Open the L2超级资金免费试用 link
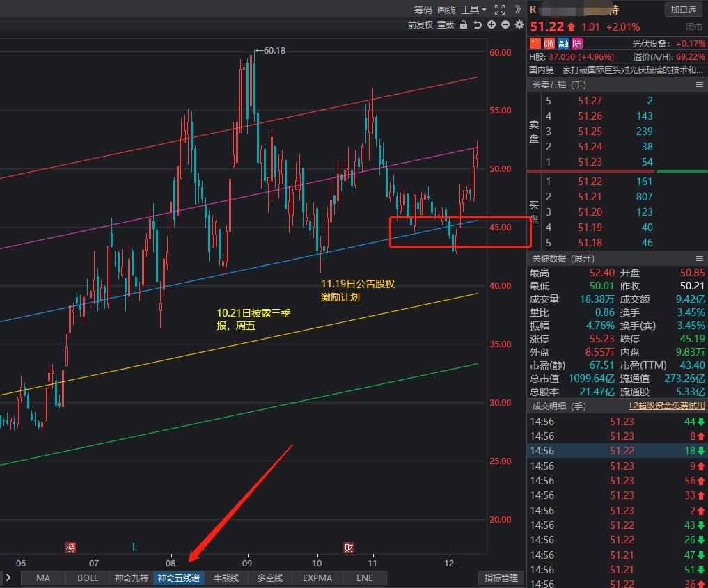708x588 pixels. [667, 406]
